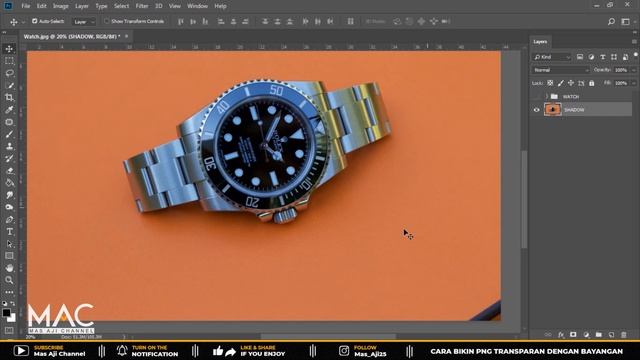Open the Window menu

click(197, 6)
